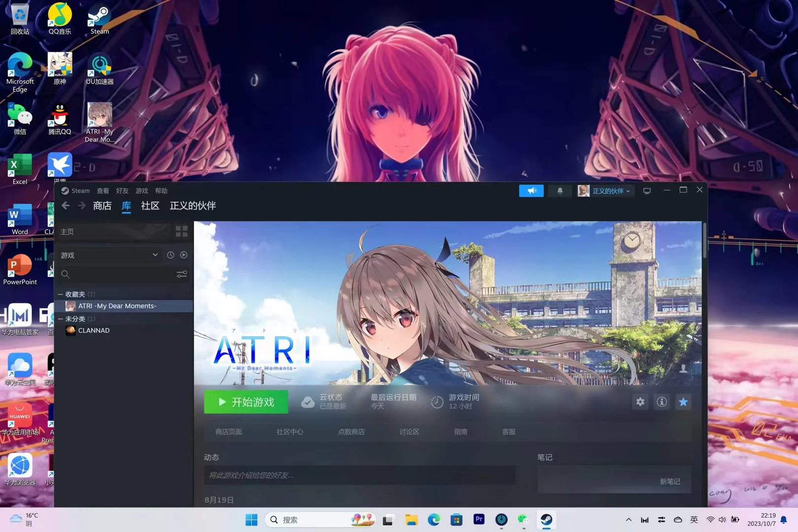
Task: Click 新笔记 button
Action: (x=670, y=481)
